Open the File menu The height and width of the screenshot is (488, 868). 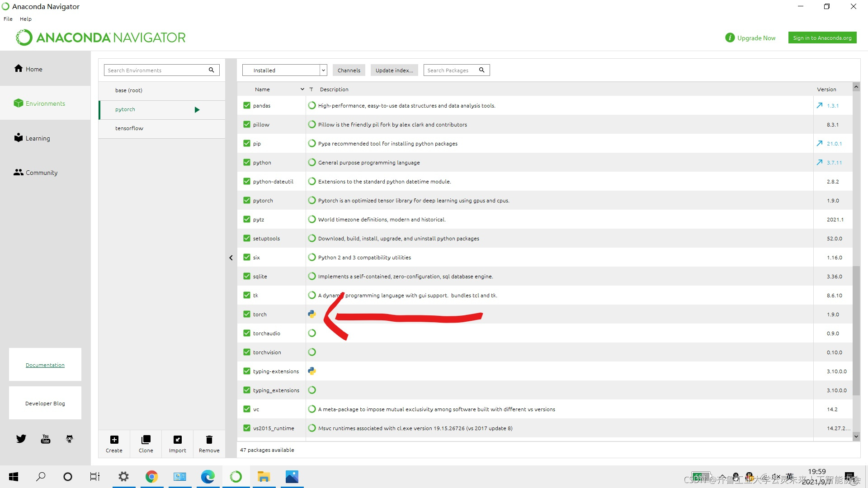click(8, 19)
